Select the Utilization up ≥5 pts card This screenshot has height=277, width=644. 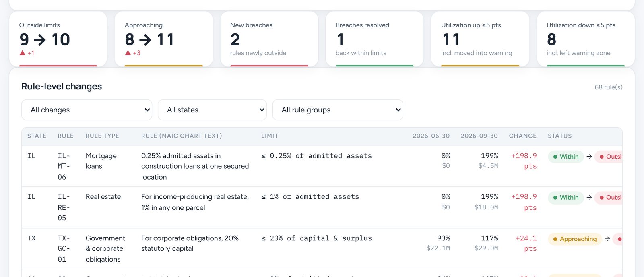(480, 39)
